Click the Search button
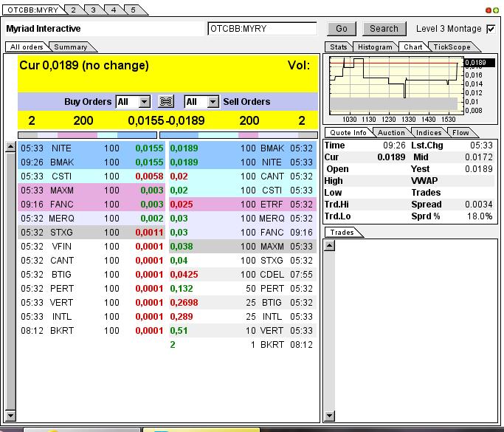This screenshot has width=504, height=432. coord(384,29)
